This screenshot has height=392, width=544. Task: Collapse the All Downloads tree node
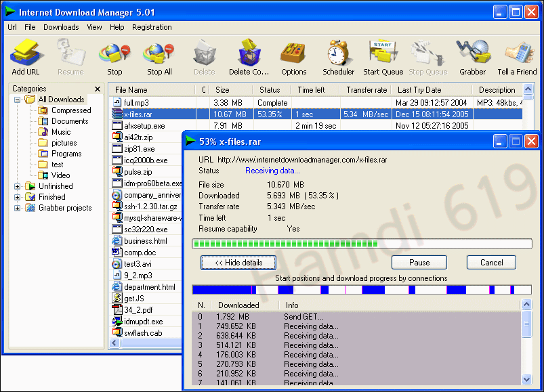(17, 100)
